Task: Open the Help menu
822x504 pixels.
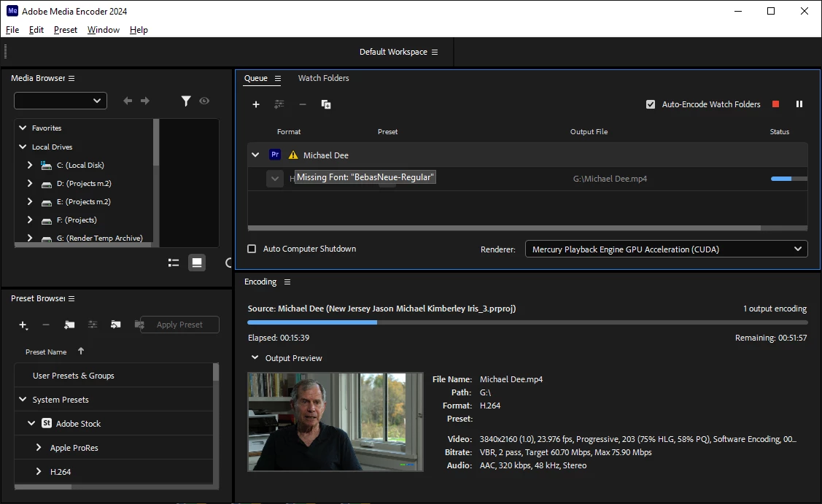Action: pos(139,30)
